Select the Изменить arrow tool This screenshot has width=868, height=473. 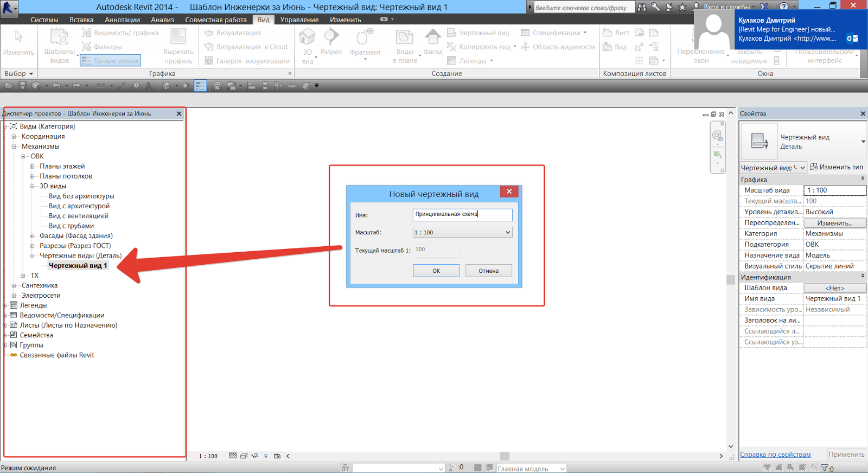[18, 43]
